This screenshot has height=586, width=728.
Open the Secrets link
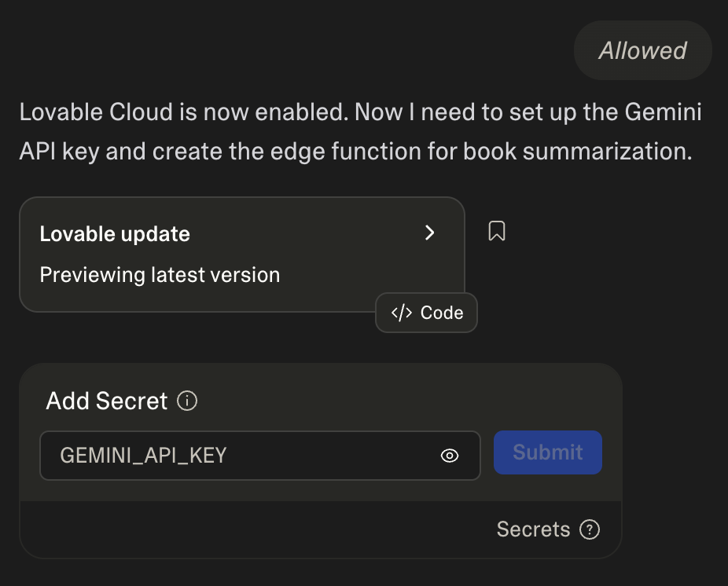[x=533, y=529]
